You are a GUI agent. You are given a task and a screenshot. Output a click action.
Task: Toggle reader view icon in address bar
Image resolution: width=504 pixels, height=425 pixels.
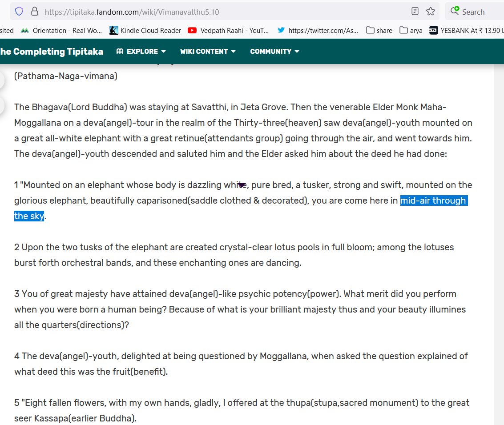coord(415,12)
